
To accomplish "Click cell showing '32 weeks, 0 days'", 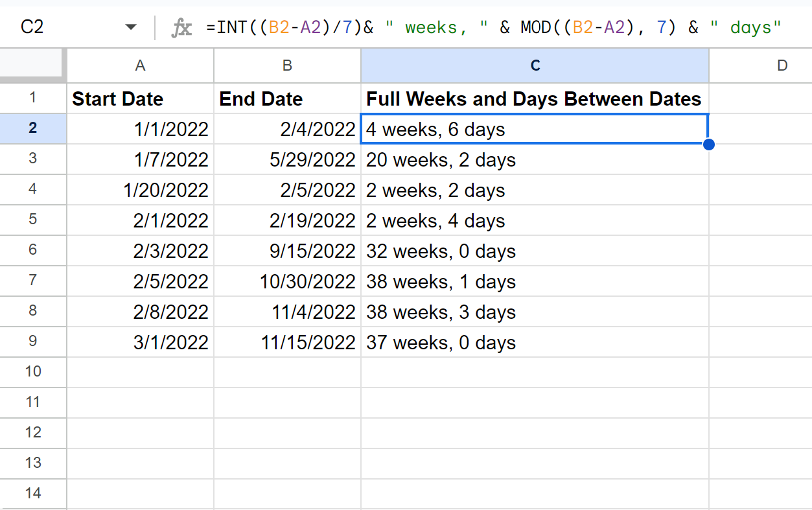I will click(535, 251).
